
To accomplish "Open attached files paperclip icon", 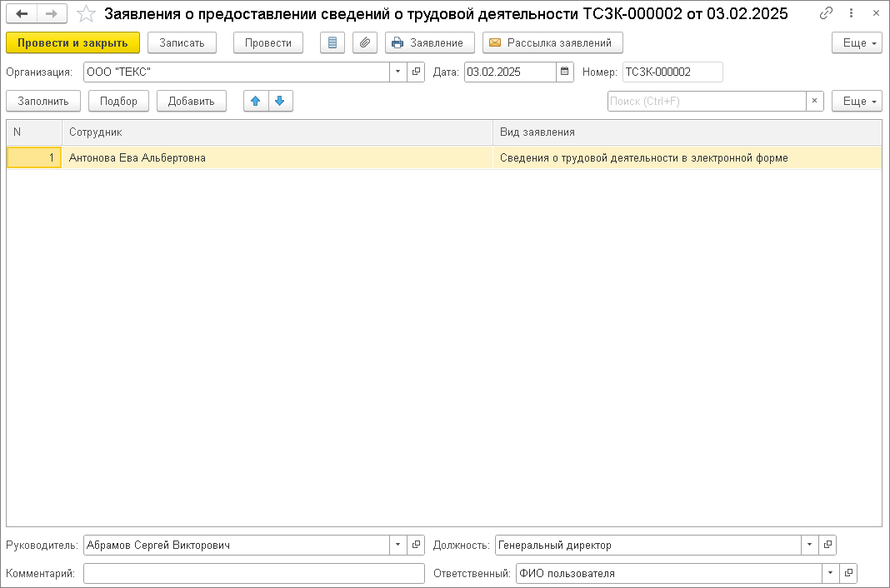I will click(x=365, y=42).
